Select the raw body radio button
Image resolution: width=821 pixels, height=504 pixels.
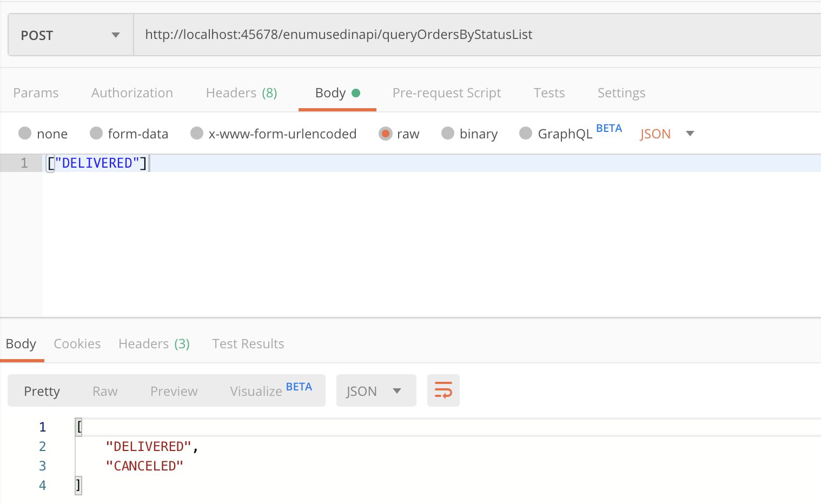pos(385,134)
